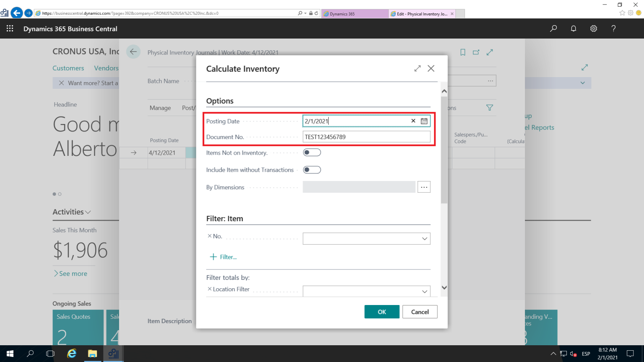Image resolution: width=644 pixels, height=362 pixels.
Task: Enable Items Not on Inventory
Action: click(x=312, y=152)
